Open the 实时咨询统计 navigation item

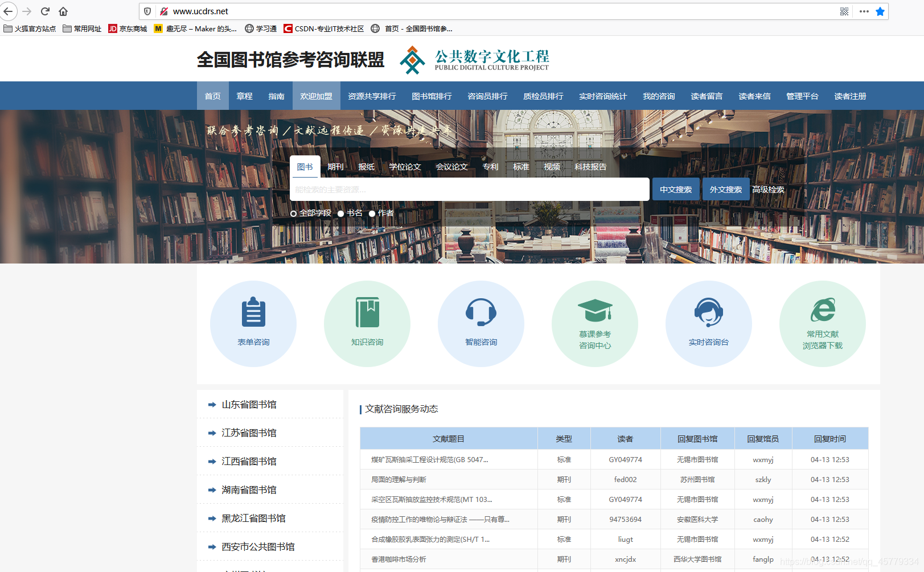[x=603, y=96]
